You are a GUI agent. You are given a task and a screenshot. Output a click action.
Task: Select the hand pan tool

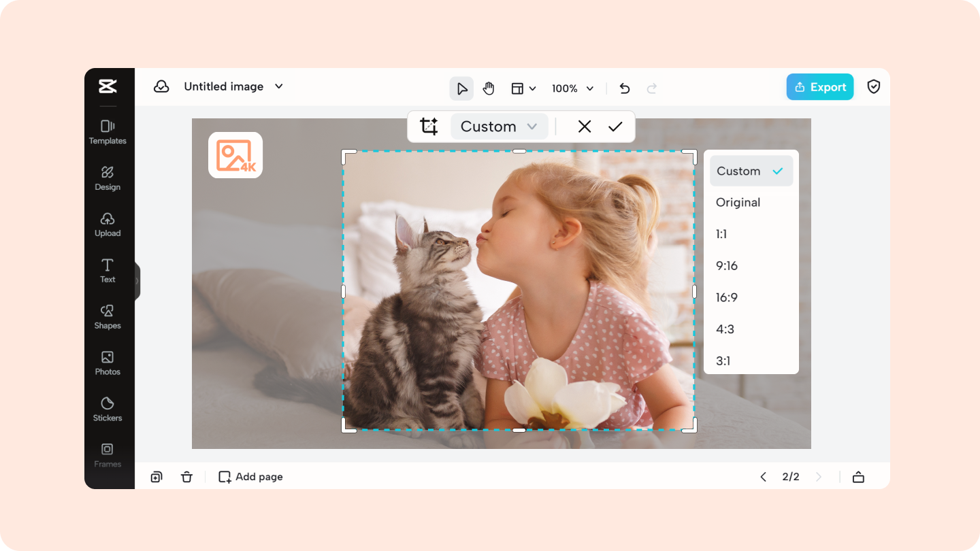[489, 88]
